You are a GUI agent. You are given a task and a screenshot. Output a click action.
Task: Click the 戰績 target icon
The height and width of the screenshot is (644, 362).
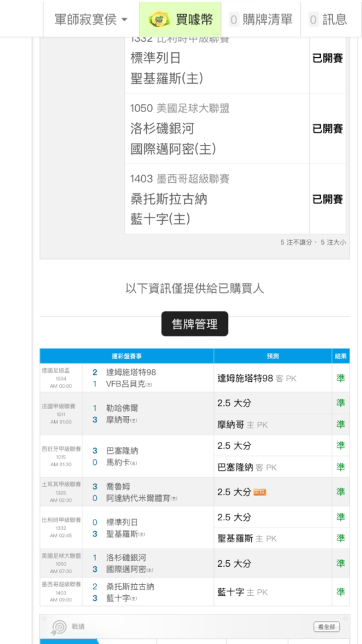point(59,627)
